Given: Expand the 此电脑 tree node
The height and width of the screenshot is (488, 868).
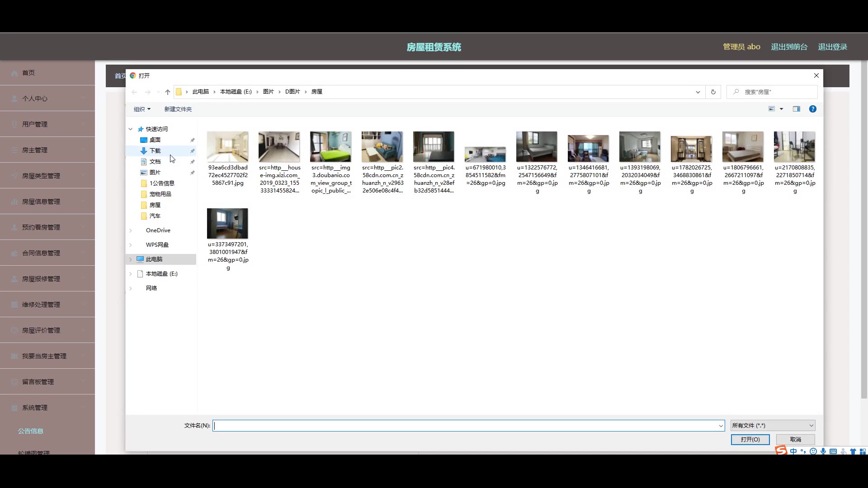Looking at the screenshot, I should pyautogui.click(x=131, y=259).
